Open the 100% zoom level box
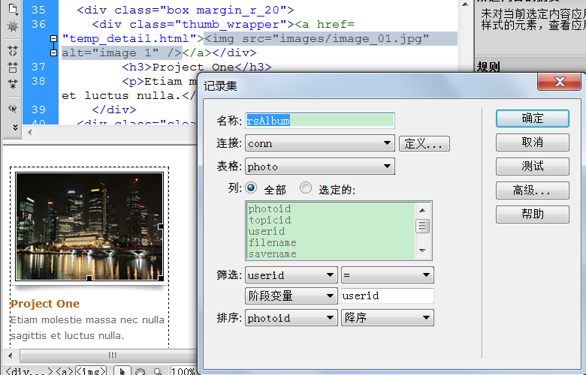This screenshot has width=586, height=375. pyautogui.click(x=183, y=371)
